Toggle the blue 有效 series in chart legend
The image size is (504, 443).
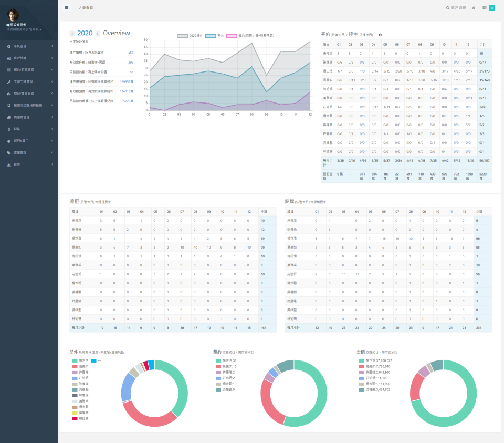point(210,36)
